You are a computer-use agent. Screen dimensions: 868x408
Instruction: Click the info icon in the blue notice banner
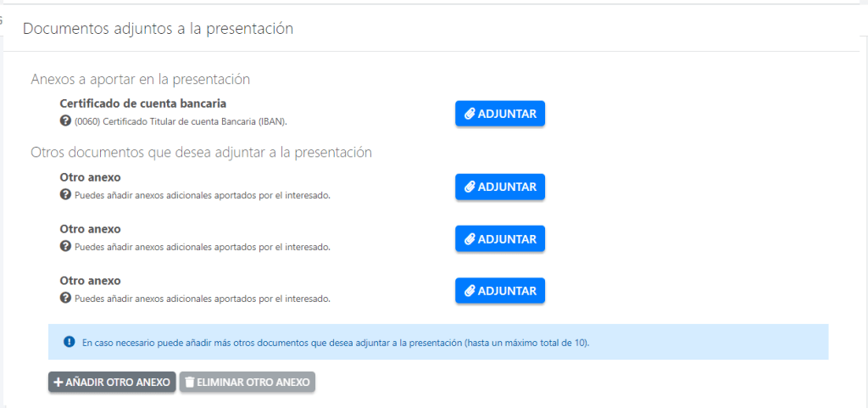point(70,343)
